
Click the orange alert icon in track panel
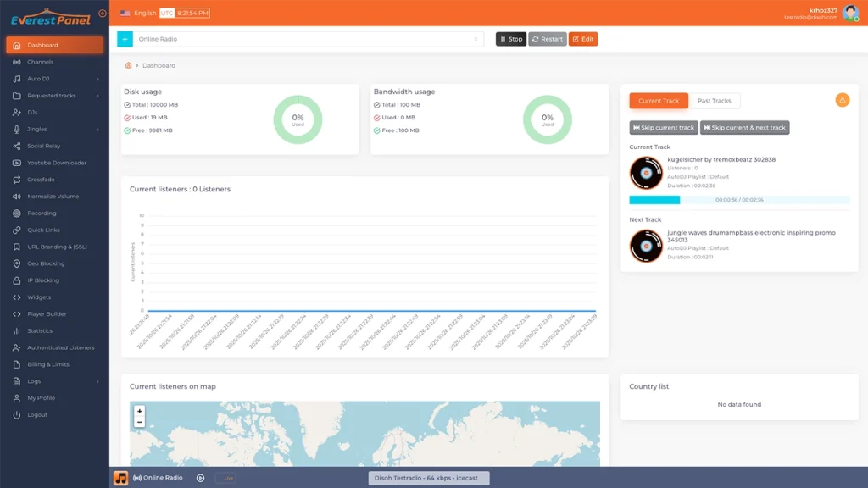842,100
